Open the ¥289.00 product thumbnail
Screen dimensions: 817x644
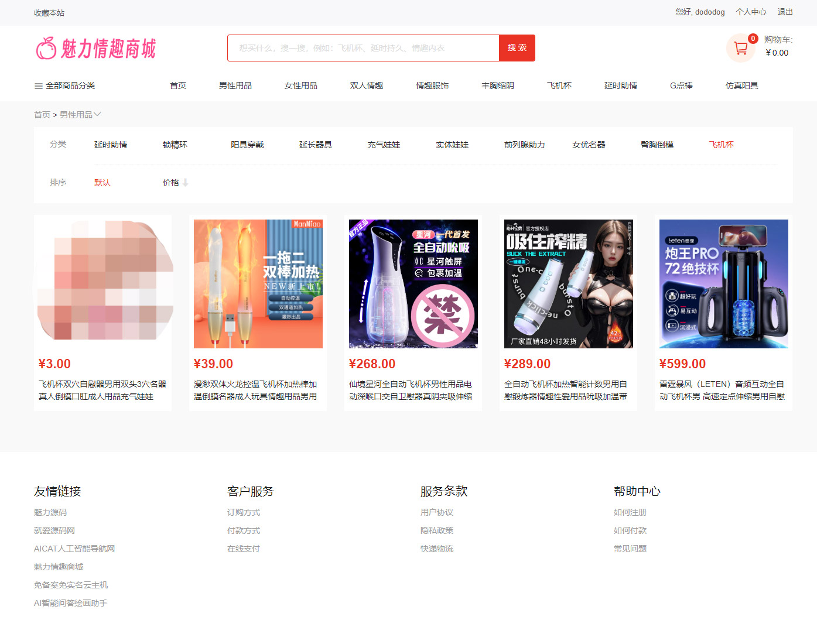(569, 284)
